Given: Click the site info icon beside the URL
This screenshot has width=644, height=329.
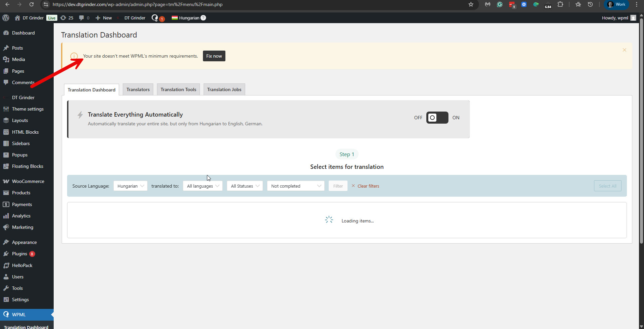Looking at the screenshot, I should tap(46, 4).
